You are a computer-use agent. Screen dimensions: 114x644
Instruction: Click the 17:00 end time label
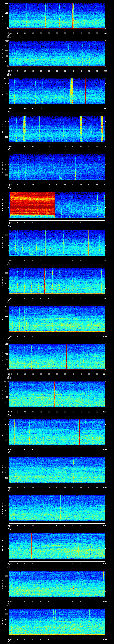click(105, 601)
